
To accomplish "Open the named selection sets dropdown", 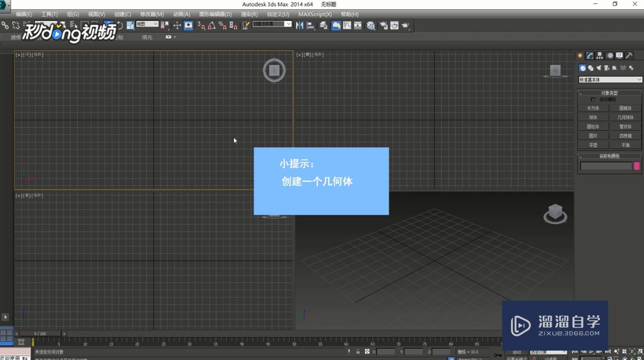I will [272, 24].
